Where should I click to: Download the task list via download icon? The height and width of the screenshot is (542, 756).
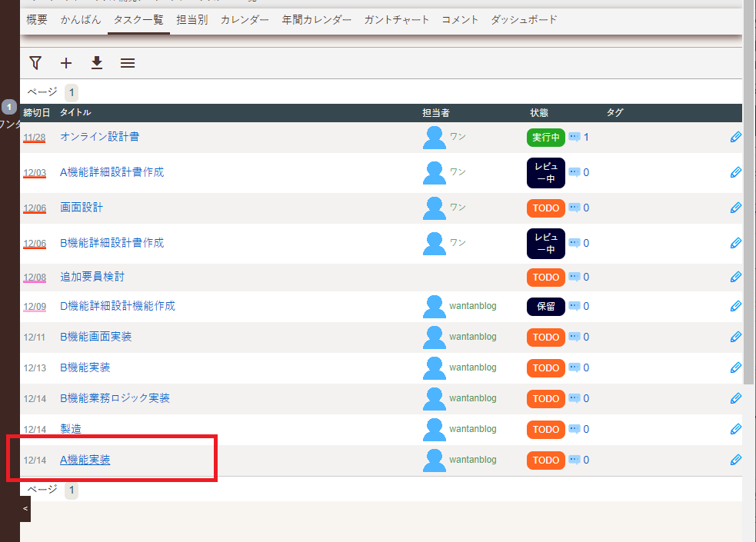click(97, 62)
